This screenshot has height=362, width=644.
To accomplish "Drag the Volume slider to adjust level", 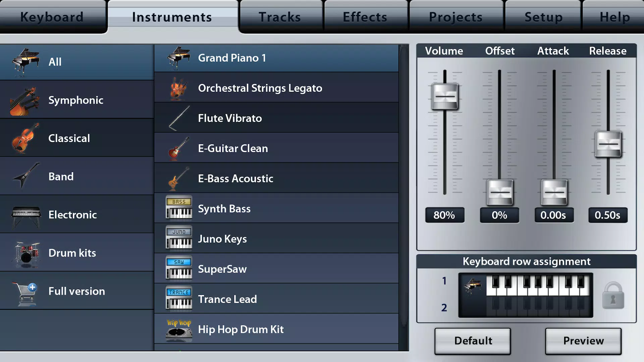I will 444,96.
